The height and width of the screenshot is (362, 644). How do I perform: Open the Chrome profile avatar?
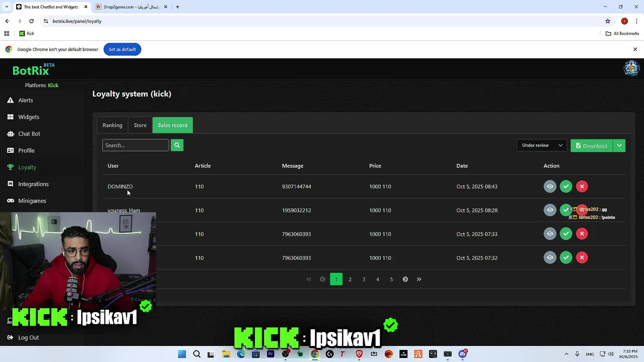[624, 21]
